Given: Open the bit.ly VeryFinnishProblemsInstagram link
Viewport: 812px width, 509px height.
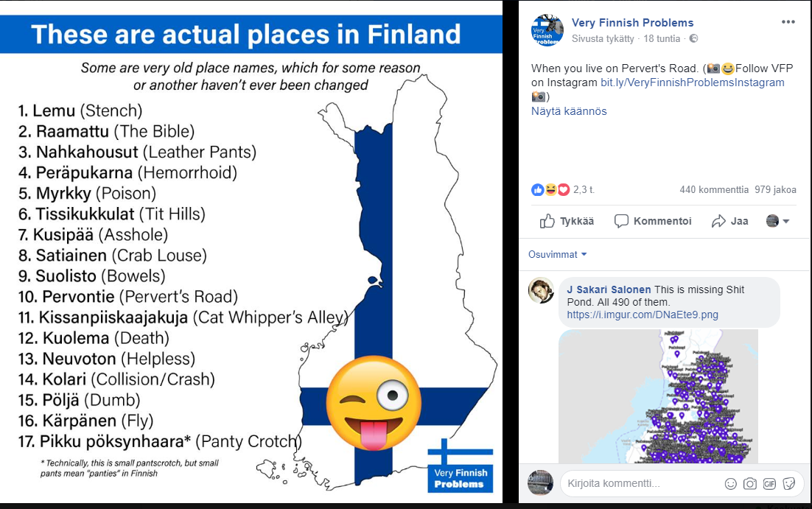Looking at the screenshot, I should [693, 83].
